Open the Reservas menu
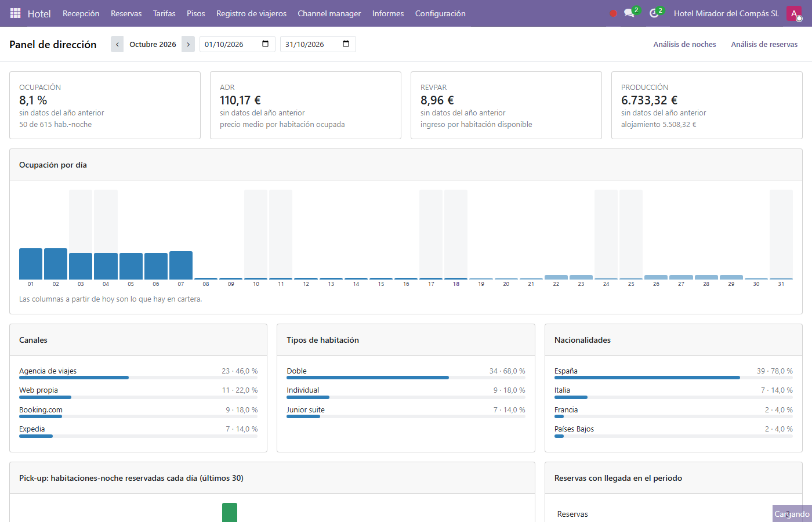This screenshot has width=812, height=522. (126, 13)
